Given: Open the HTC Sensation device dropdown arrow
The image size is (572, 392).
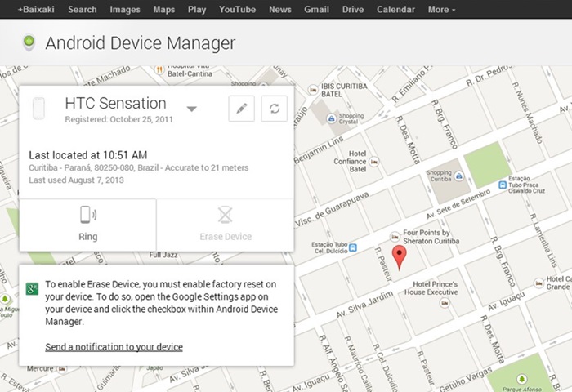Looking at the screenshot, I should pos(191,109).
